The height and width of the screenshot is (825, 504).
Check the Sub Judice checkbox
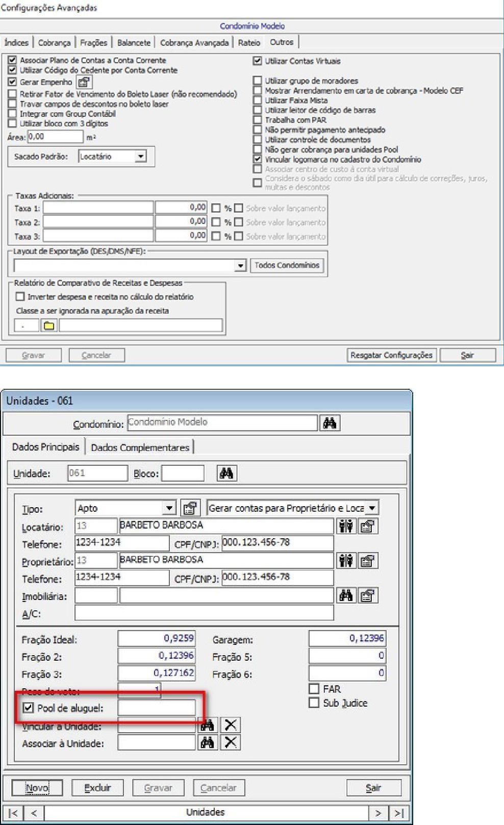[x=314, y=703]
